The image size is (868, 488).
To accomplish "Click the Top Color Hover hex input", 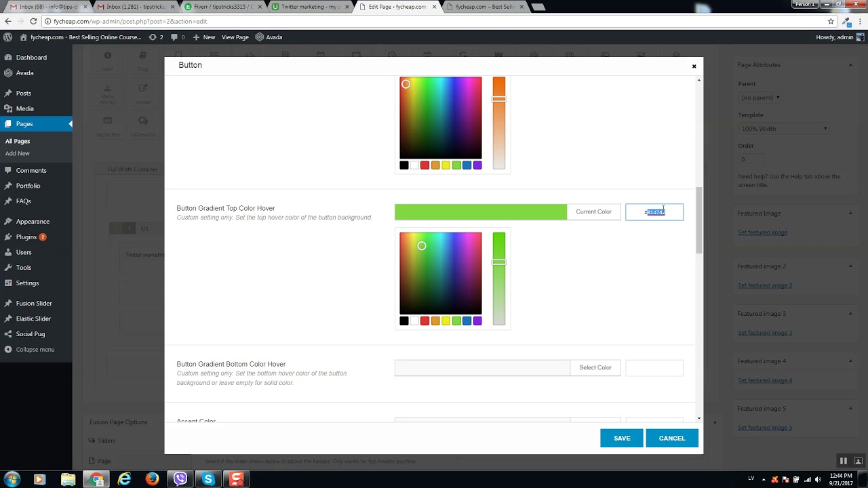I will tap(654, 212).
